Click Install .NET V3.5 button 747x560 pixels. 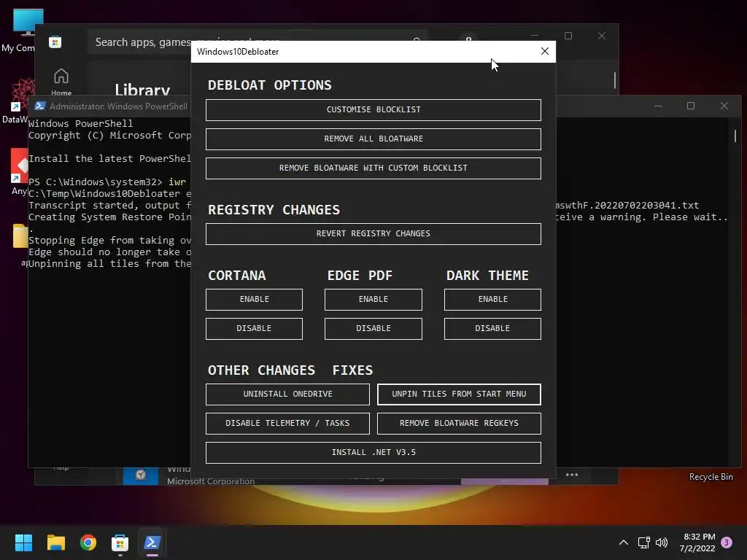click(373, 452)
